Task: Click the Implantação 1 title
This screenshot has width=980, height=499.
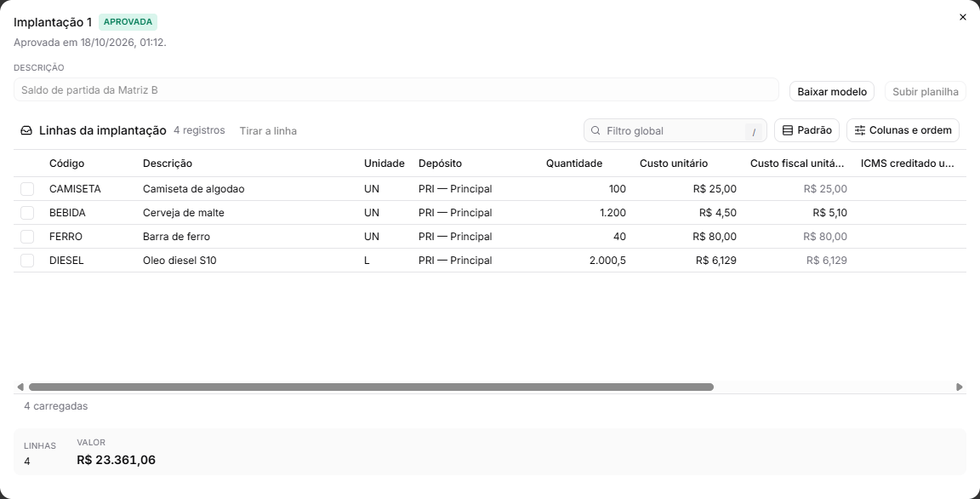Action: click(x=53, y=22)
